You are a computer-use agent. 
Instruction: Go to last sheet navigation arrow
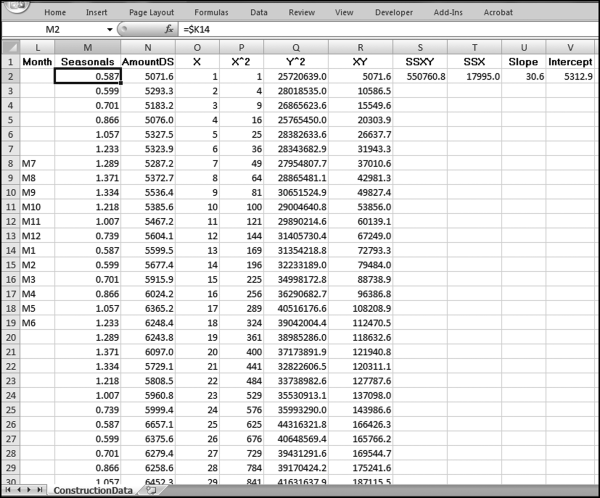[39, 490]
